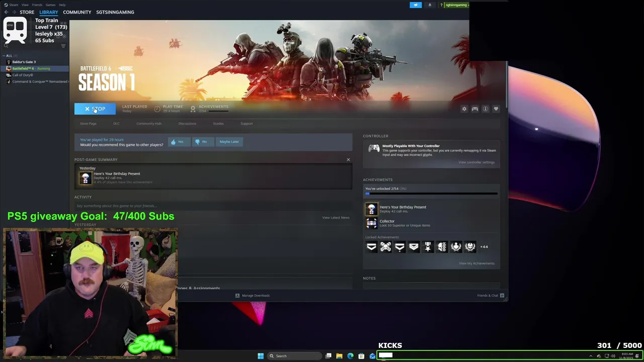
Task: Click the Call of Duty game icon
Action: point(9,75)
